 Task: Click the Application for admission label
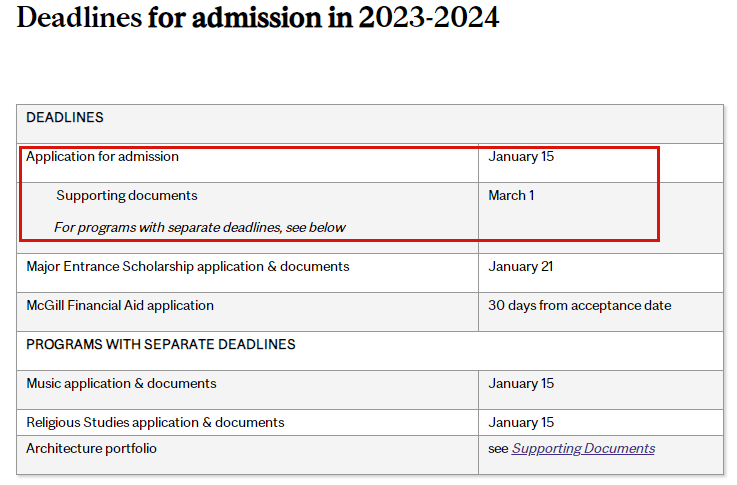tap(102, 157)
